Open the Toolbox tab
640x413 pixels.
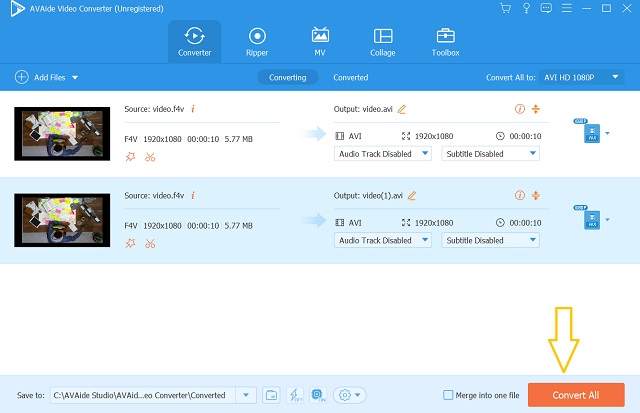[445, 42]
